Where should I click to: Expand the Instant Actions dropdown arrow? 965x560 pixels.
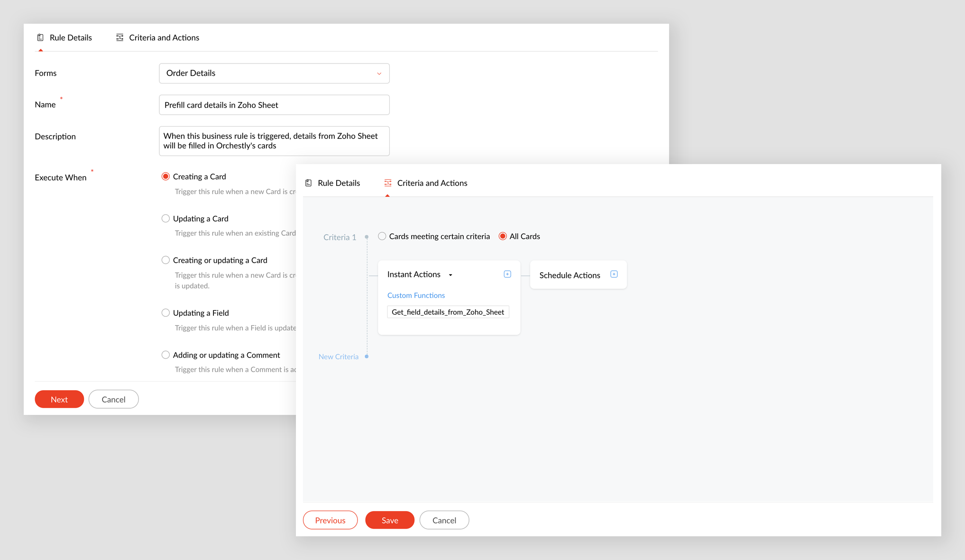[x=450, y=275]
